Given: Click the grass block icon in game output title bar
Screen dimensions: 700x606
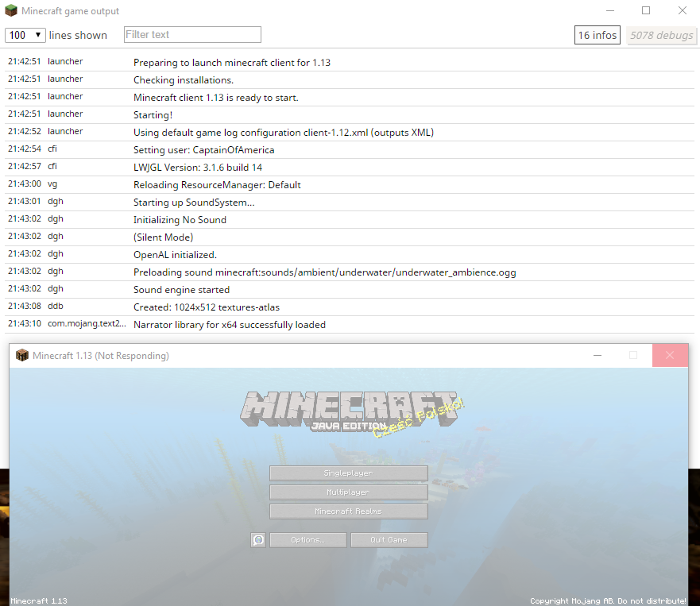Looking at the screenshot, I should [10, 10].
